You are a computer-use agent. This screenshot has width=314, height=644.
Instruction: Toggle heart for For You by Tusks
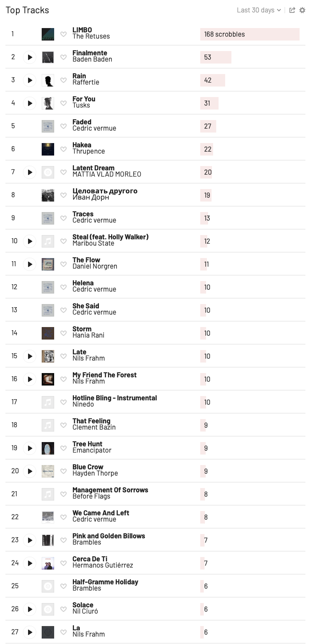point(64,103)
